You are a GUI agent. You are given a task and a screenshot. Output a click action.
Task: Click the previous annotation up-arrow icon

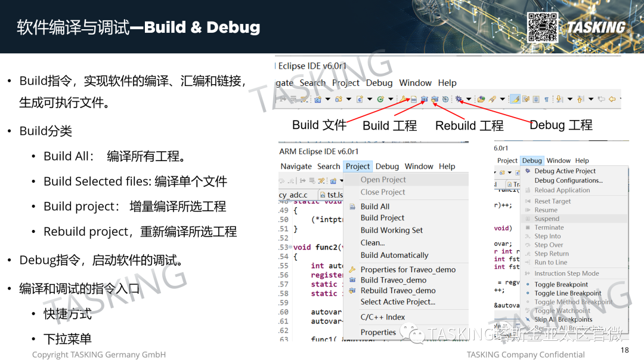coord(580,99)
